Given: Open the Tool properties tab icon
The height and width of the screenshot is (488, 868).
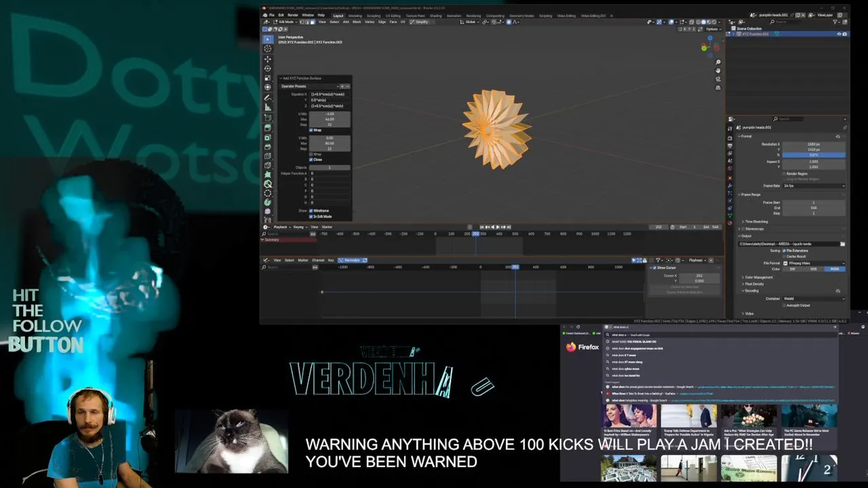Looking at the screenshot, I should tap(730, 129).
